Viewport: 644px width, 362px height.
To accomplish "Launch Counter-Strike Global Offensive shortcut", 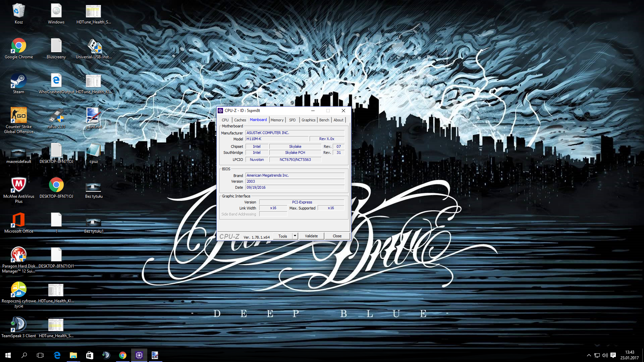I will (x=19, y=120).
